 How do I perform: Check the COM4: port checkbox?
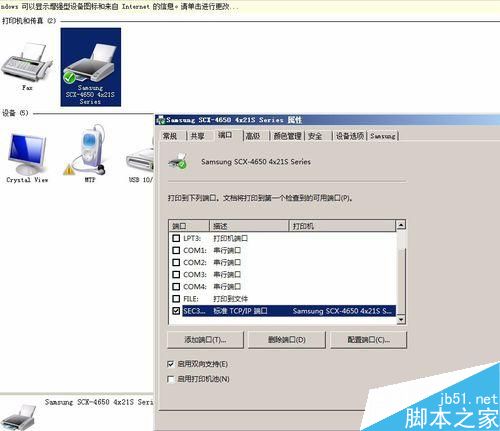176,286
